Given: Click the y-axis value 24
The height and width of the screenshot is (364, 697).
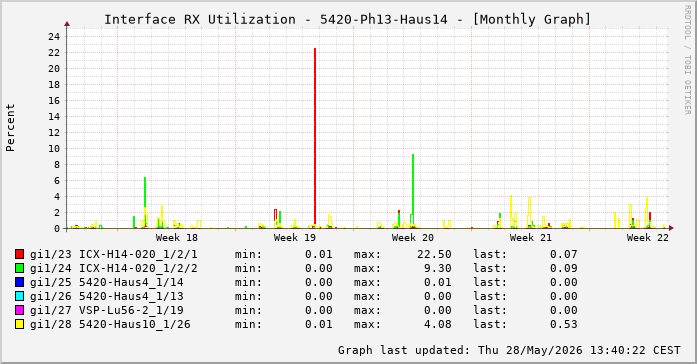Looking at the screenshot, I should point(54,36).
